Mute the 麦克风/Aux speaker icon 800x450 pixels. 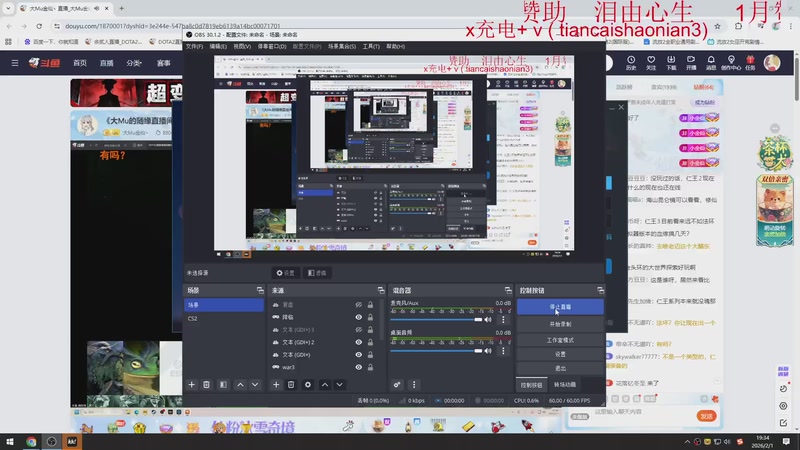coord(488,320)
